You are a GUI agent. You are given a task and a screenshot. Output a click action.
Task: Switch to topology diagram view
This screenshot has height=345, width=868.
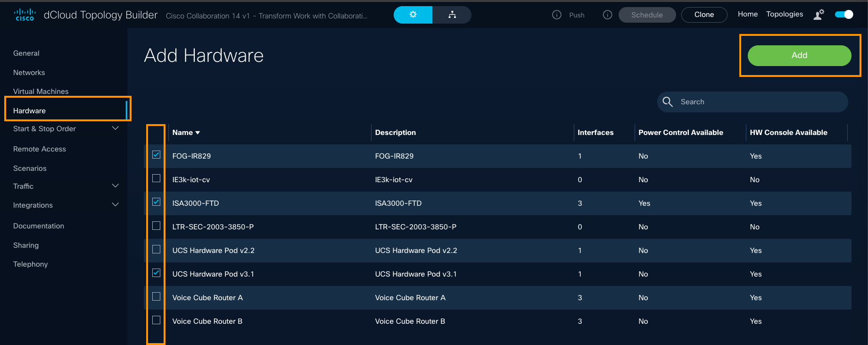tap(452, 15)
